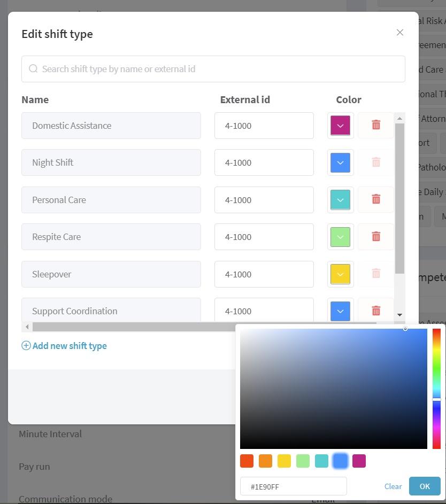Open color dropdown for Domestic Assistance

(x=340, y=126)
